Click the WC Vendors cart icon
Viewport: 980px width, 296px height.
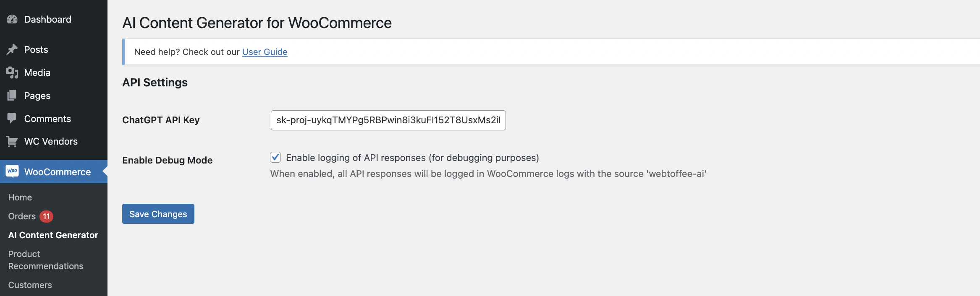point(12,142)
